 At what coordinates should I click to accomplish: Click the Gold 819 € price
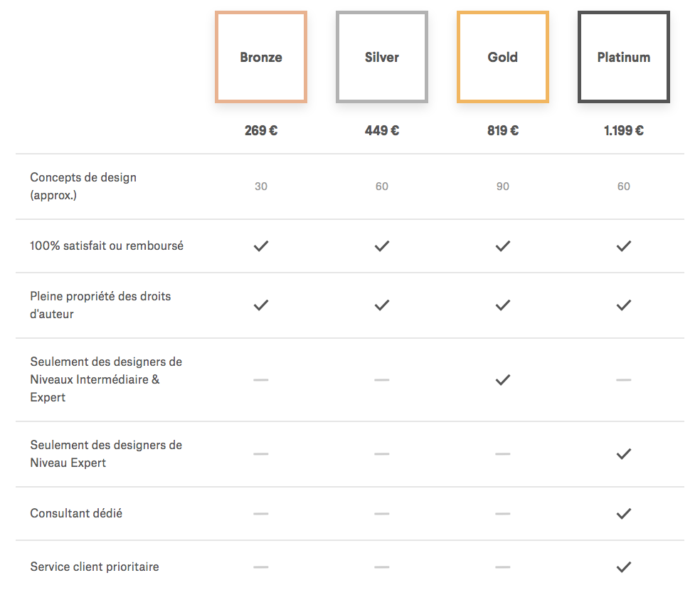pyautogui.click(x=503, y=130)
